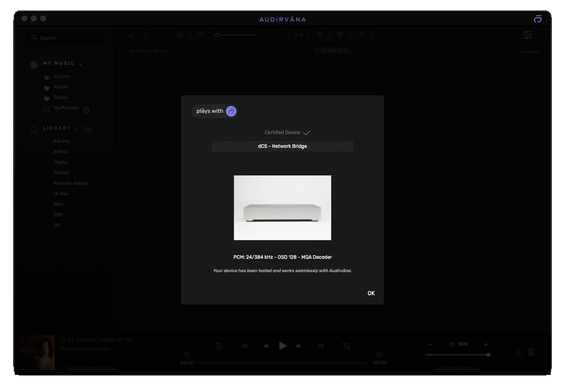Open the audio settings sliders icon
Screen dimensions: 565x392
point(527,35)
